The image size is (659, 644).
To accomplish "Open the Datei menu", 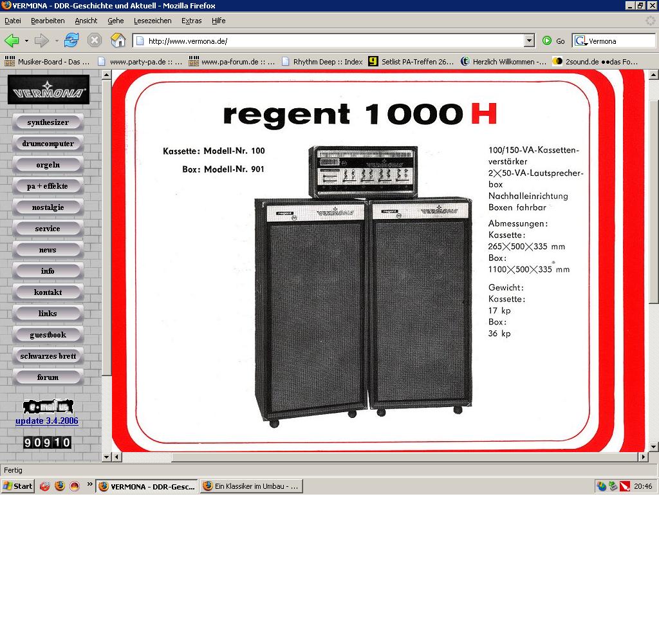I will tap(13, 21).
